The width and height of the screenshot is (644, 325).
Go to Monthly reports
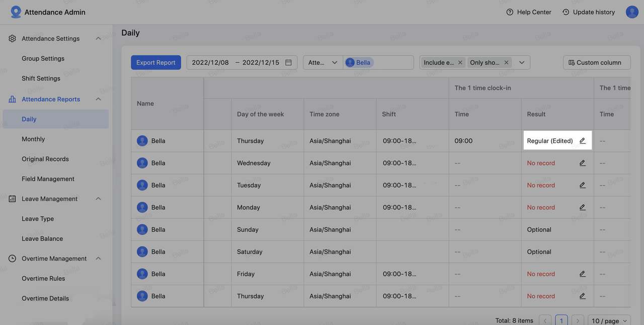(33, 139)
